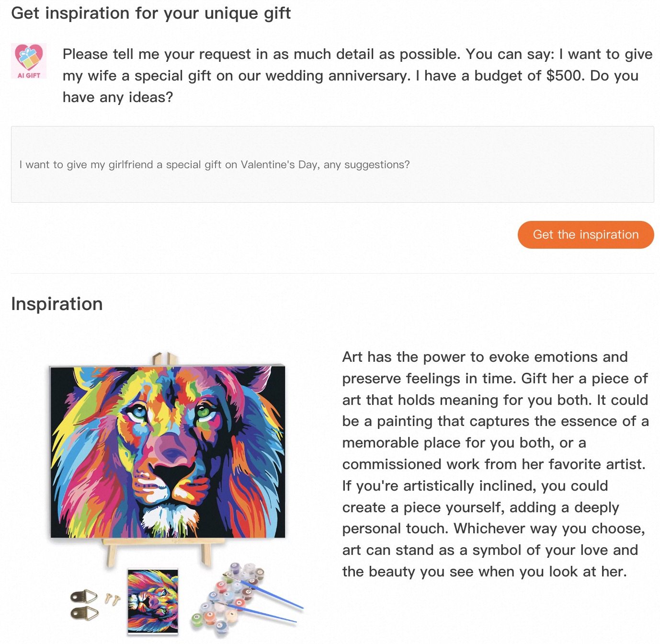Click the Inspiration section heading
This screenshot has height=644, width=660.
(57, 304)
